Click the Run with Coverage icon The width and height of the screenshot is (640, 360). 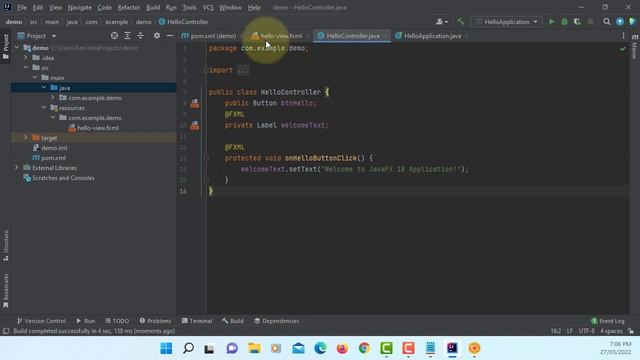[577, 22]
